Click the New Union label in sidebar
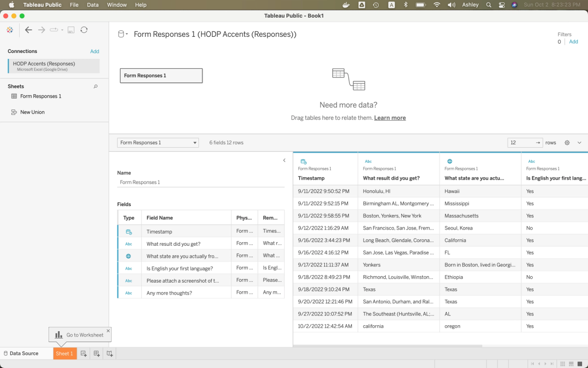This screenshot has width=588, height=368. click(32, 112)
